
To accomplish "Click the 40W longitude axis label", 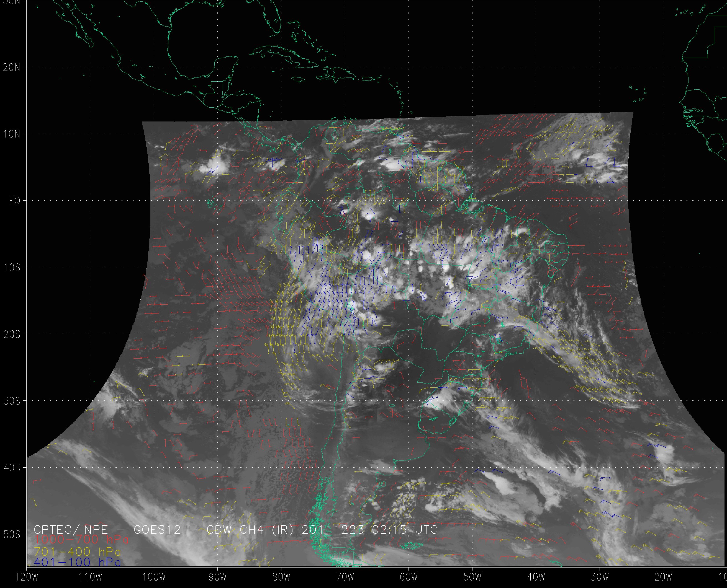I will point(536,577).
